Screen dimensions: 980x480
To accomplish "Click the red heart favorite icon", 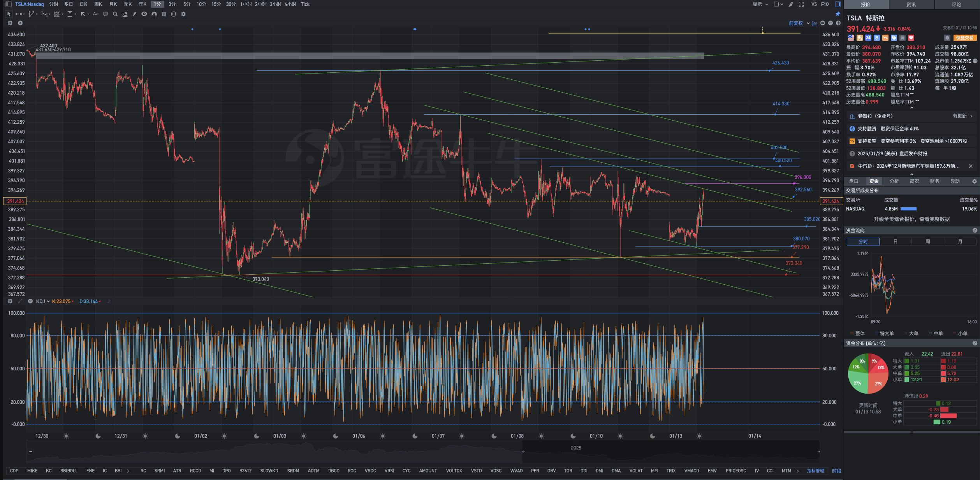I will pyautogui.click(x=911, y=38).
